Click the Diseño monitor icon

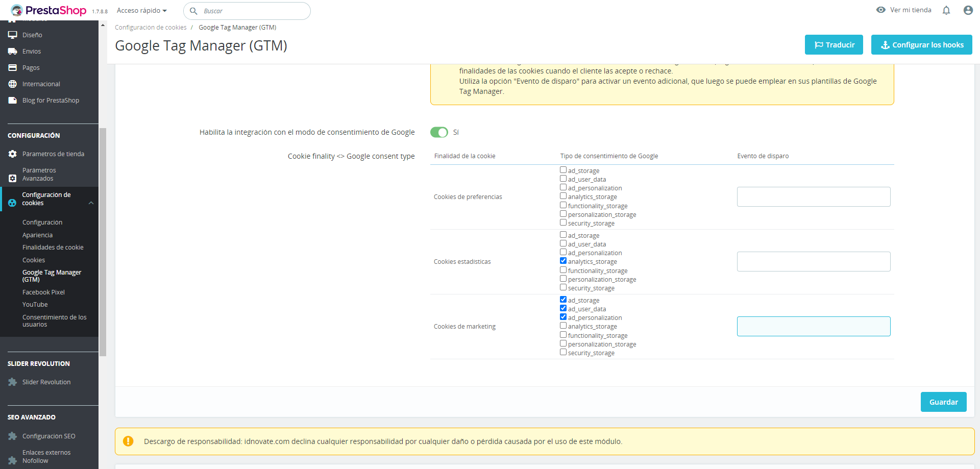click(x=13, y=35)
